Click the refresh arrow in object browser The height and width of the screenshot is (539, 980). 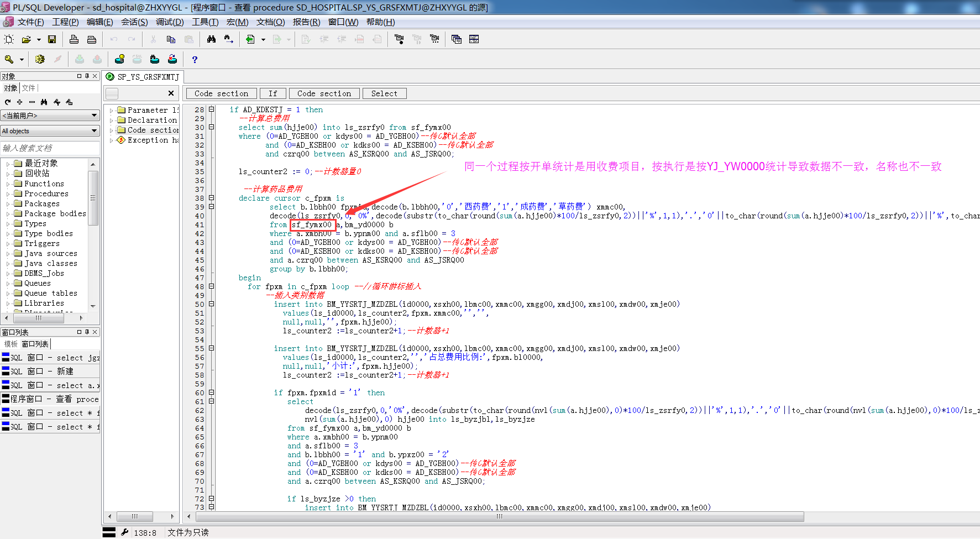8,102
